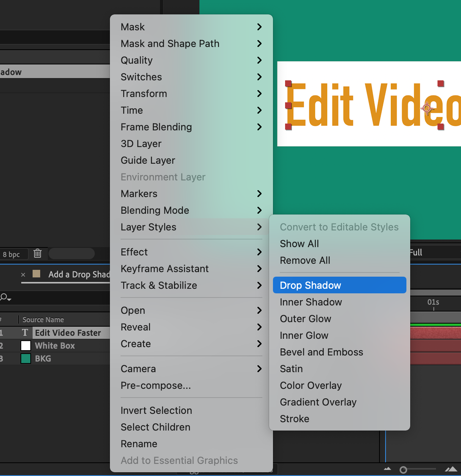This screenshot has width=461, height=476.
Task: Click the zoom out mountains icon
Action: point(387,469)
